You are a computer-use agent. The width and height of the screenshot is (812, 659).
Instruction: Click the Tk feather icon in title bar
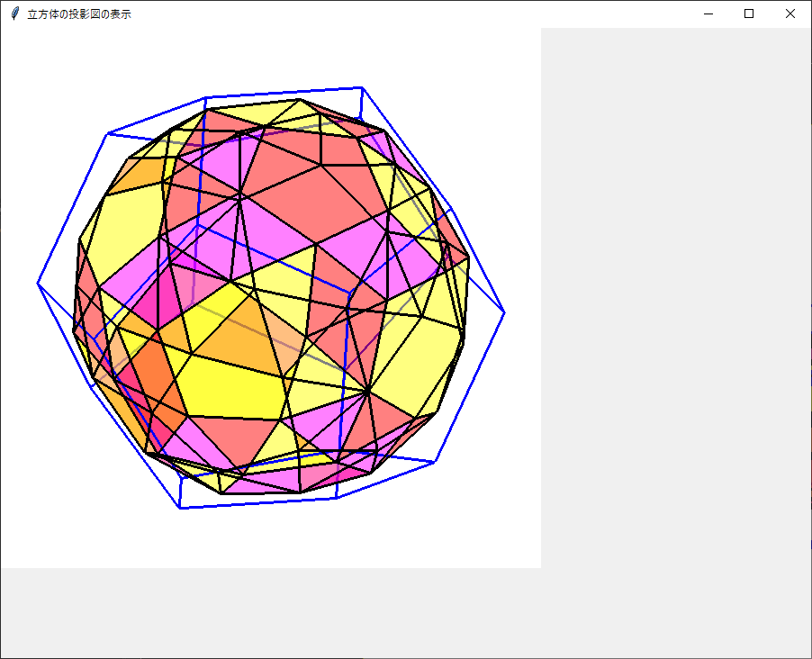[x=15, y=14]
